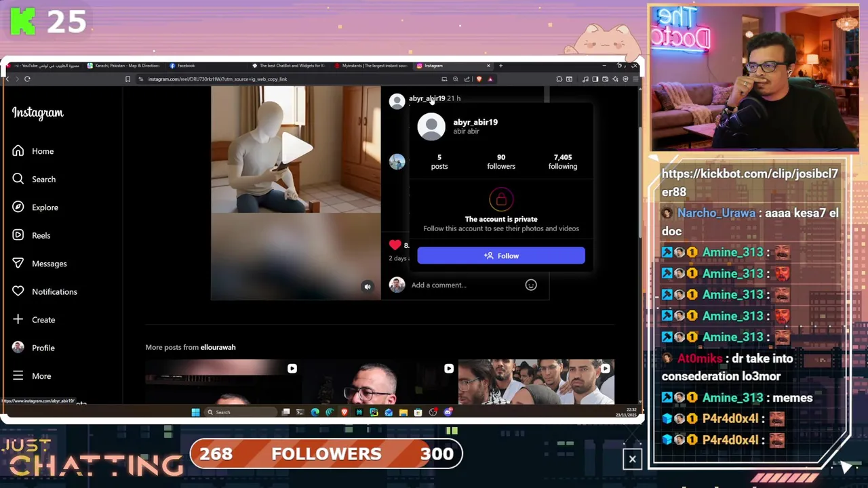The height and width of the screenshot is (488, 868).
Task: Open Microsoft Edge from taskbar
Action: (315, 412)
